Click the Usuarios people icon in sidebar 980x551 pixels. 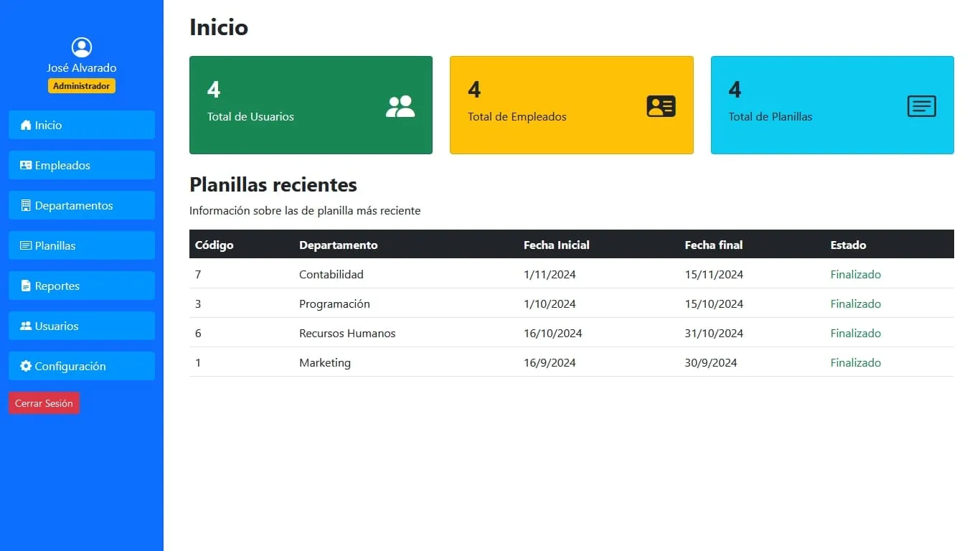tap(25, 326)
